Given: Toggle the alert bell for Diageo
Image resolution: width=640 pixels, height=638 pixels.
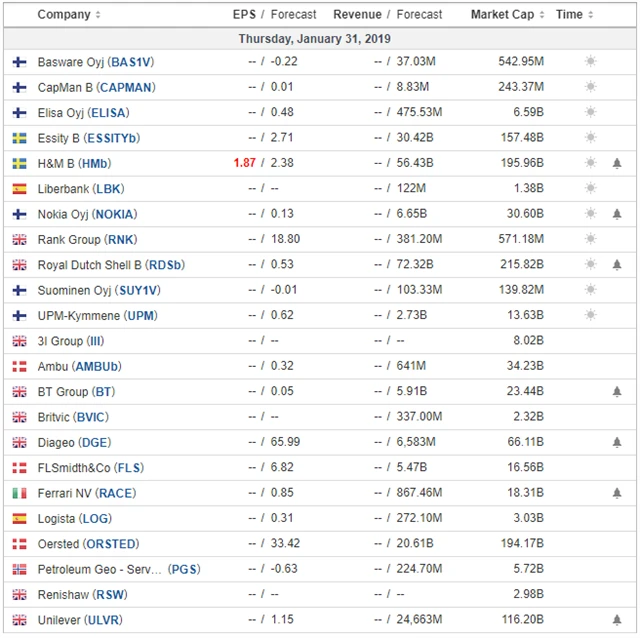Looking at the screenshot, I should [x=617, y=442].
